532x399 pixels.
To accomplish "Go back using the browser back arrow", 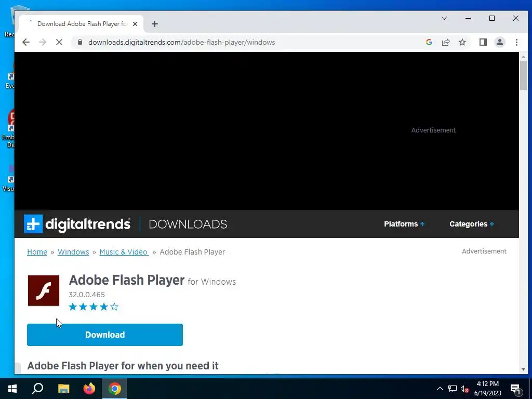I will (26, 43).
